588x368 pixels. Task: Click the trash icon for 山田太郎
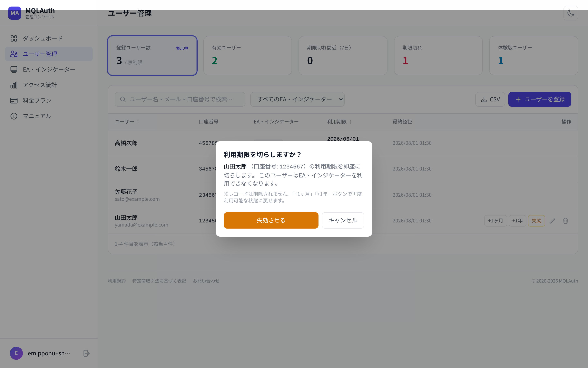pyautogui.click(x=566, y=221)
